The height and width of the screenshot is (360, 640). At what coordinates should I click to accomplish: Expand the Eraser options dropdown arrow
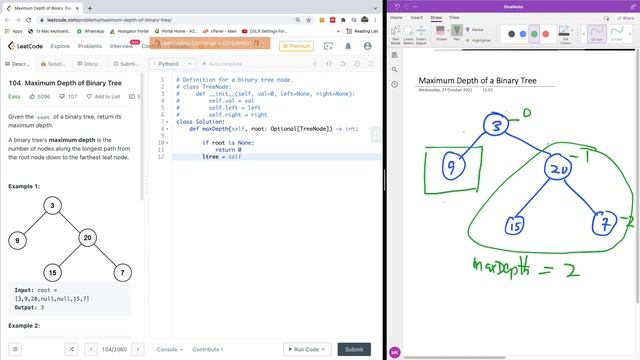[448, 30]
